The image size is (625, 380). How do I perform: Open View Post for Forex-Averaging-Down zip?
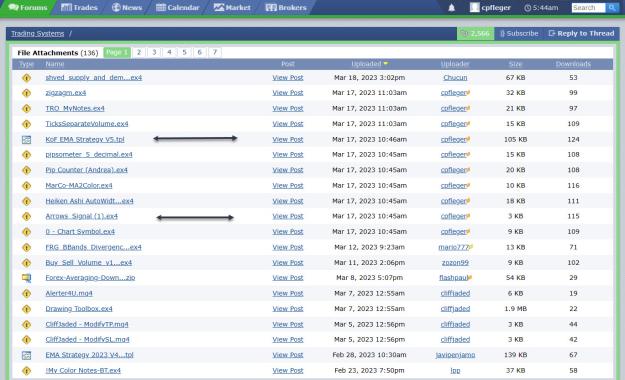288,278
